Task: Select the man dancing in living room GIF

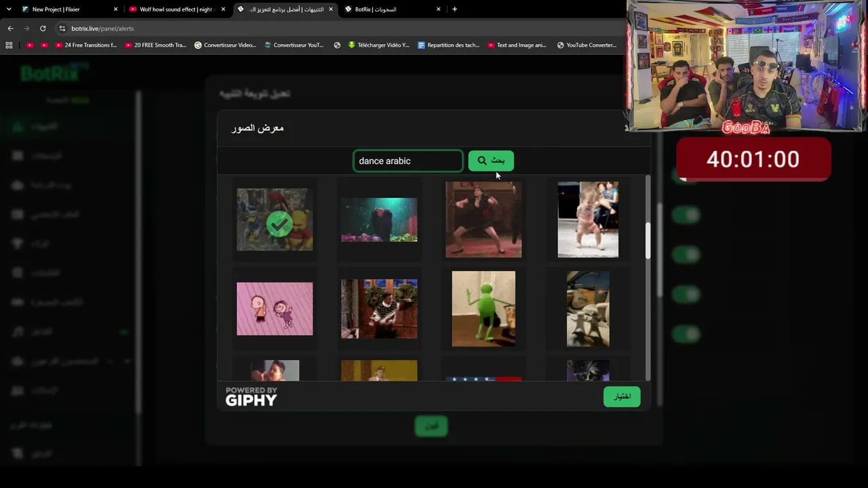Action: pos(379,309)
